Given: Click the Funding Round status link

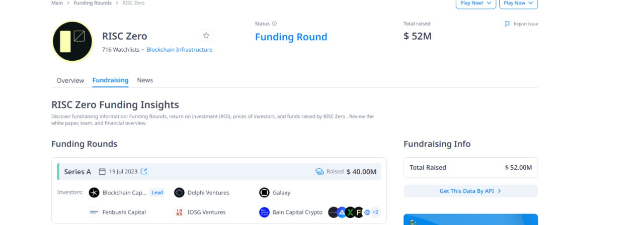Looking at the screenshot, I should [291, 37].
